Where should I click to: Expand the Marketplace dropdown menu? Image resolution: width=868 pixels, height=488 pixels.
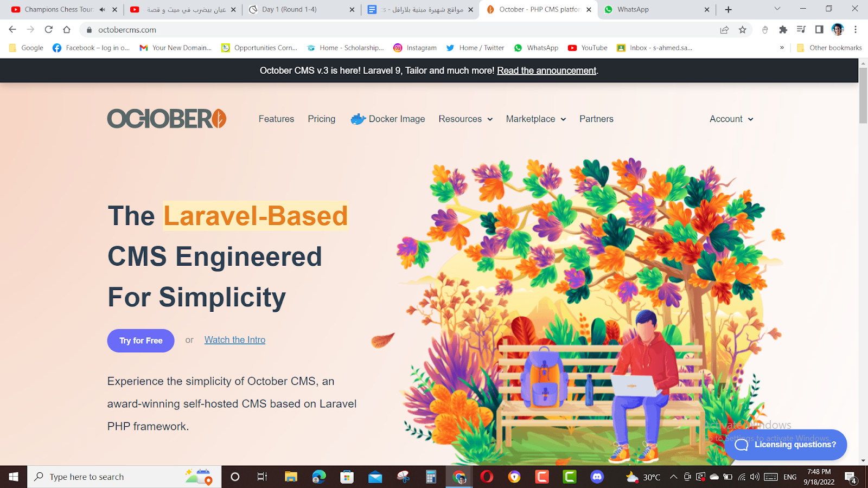pyautogui.click(x=536, y=119)
